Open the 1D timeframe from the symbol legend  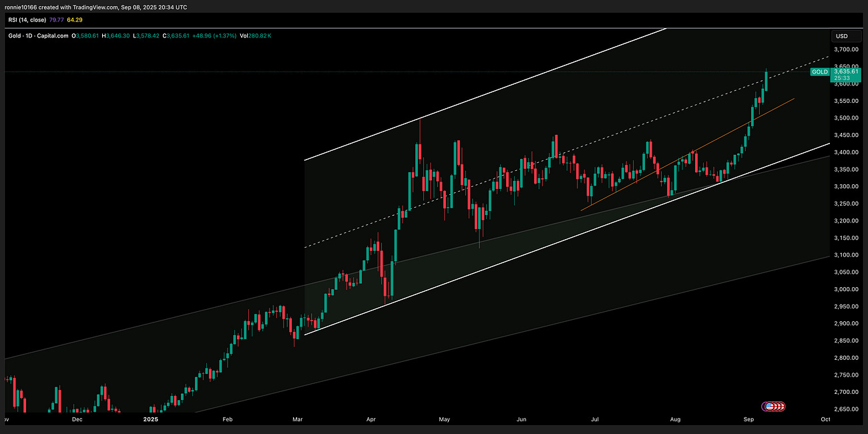click(27, 35)
